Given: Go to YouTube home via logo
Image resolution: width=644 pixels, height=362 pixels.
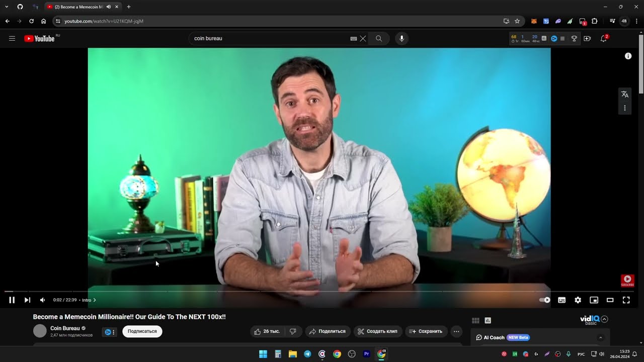Looking at the screenshot, I should [39, 39].
